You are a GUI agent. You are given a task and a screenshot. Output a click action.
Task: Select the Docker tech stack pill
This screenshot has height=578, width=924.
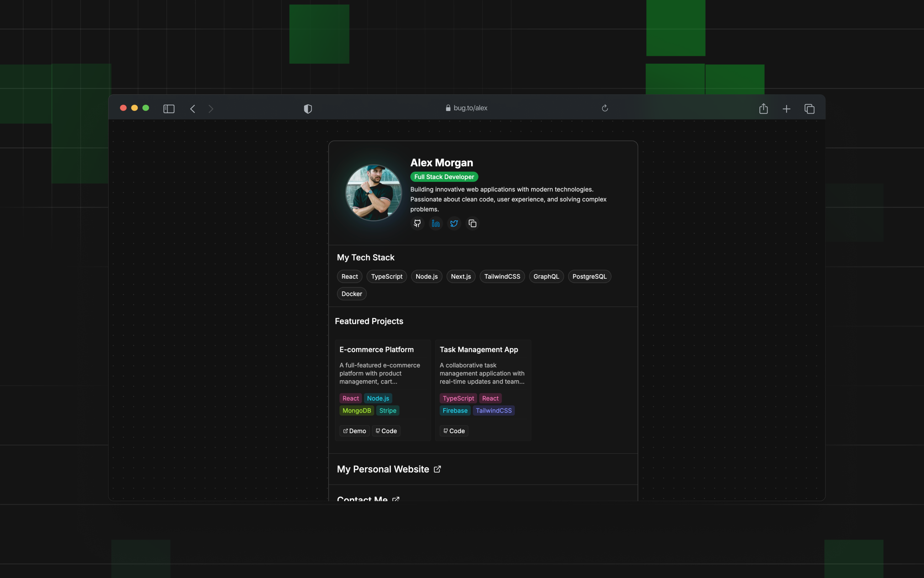(x=351, y=294)
